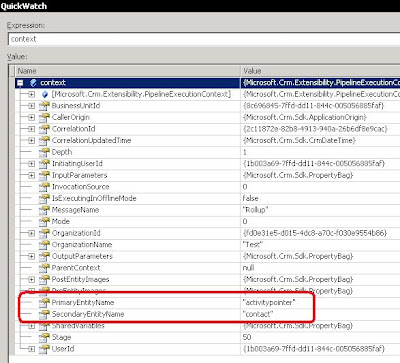Viewport: 400px width, 363px height.
Task: Click the Mode property icon
Action: (44, 222)
